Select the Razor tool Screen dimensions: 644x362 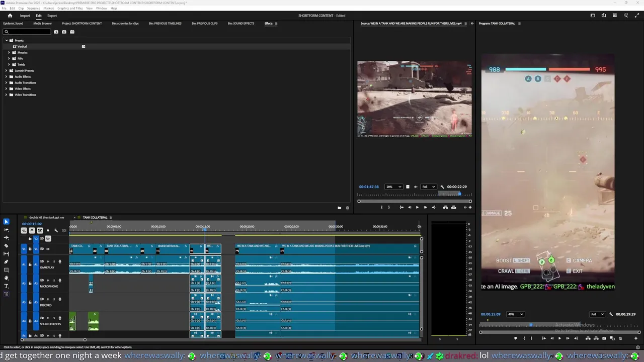coord(6,246)
